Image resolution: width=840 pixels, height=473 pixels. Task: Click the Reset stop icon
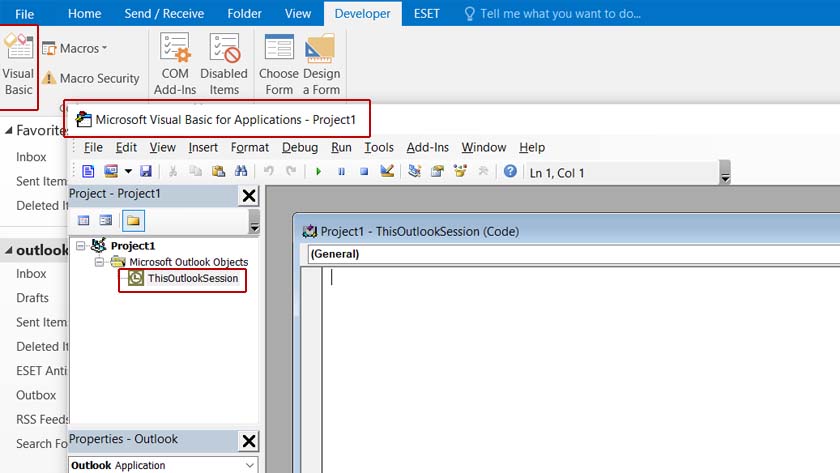point(364,171)
